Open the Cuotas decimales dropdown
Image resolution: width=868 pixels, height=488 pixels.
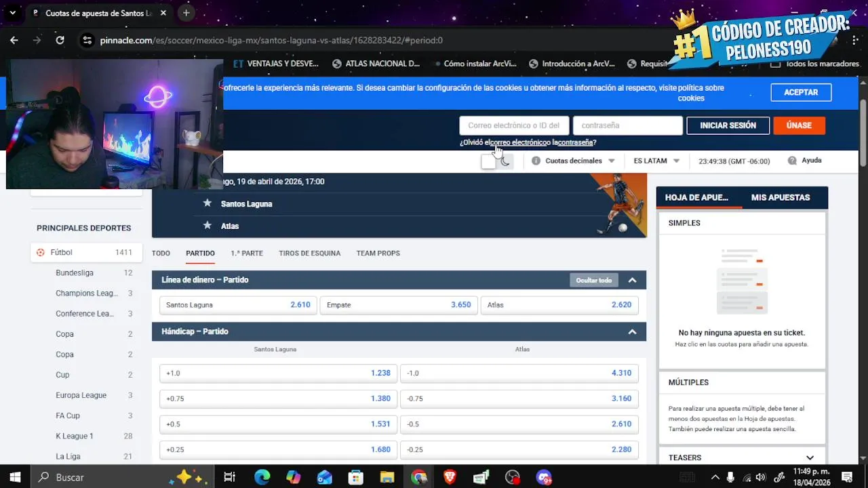click(x=580, y=161)
